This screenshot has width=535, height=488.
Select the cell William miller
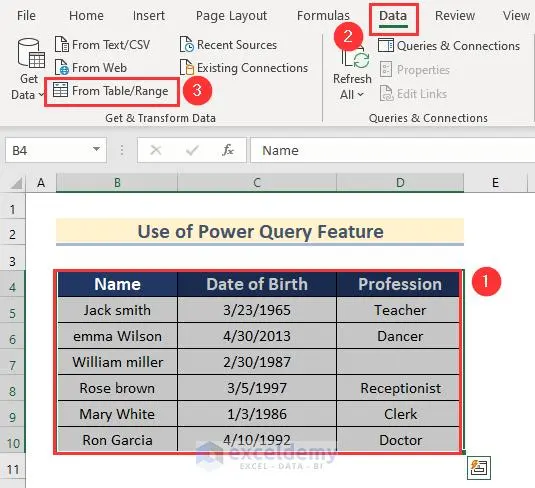pos(117,362)
